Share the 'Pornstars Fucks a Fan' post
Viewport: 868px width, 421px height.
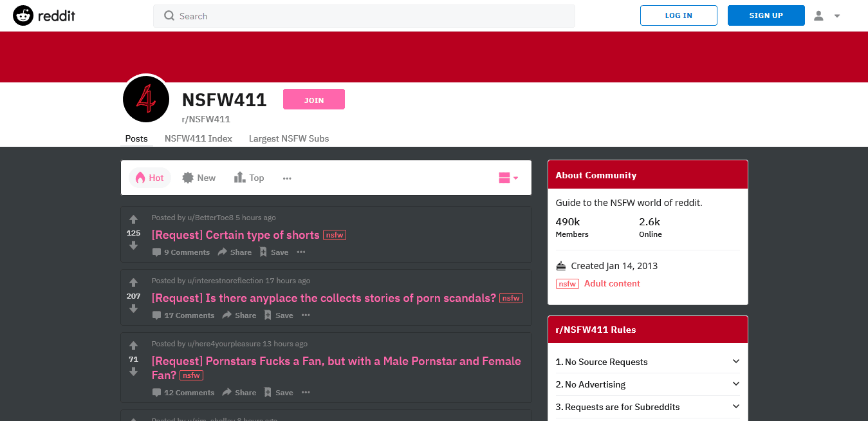pos(239,393)
